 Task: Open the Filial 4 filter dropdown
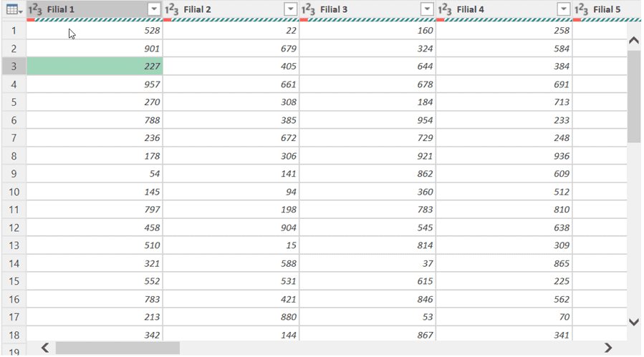564,9
